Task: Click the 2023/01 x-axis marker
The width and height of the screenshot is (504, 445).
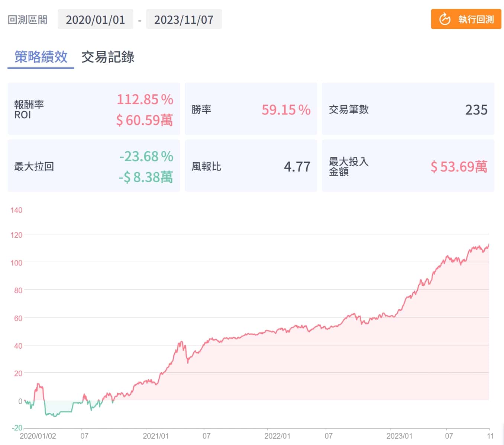Action: 399,436
